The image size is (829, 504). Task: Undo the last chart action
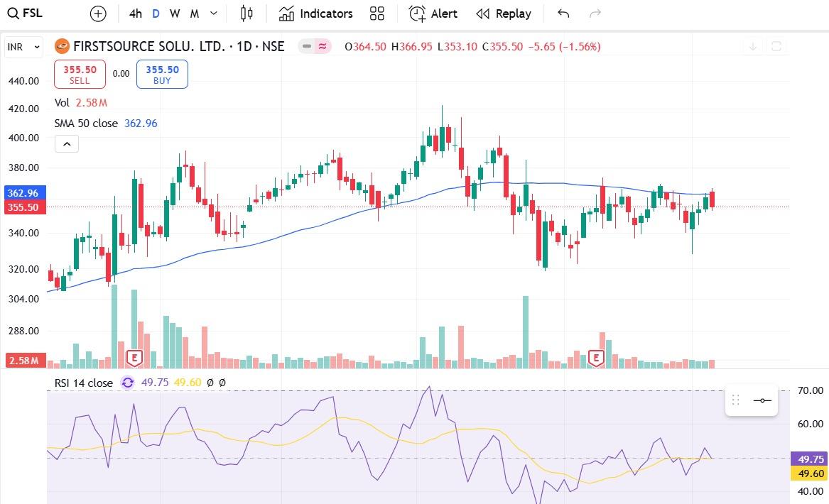click(x=563, y=13)
